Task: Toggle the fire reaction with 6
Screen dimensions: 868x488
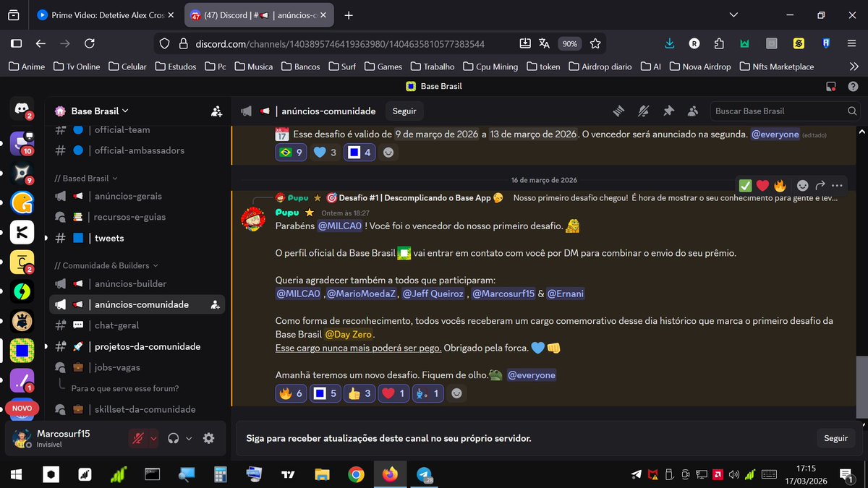Action: tap(291, 393)
